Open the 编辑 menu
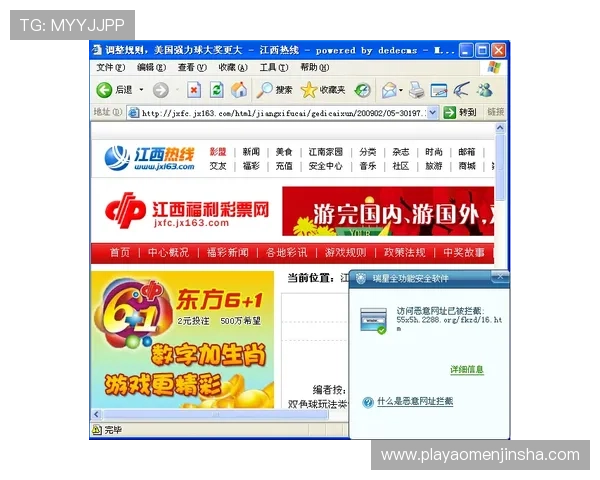Viewport: 600px width, 480px height. click(x=151, y=68)
